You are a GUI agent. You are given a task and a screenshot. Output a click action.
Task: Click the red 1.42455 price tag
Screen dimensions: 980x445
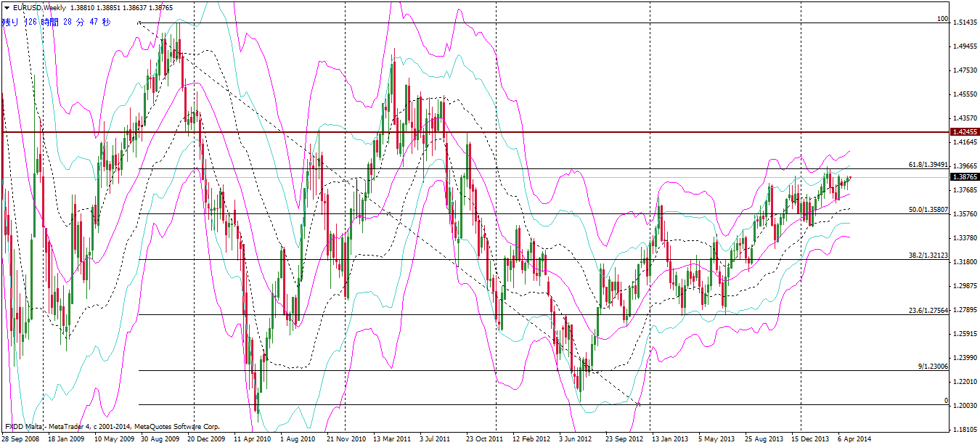[x=965, y=132]
